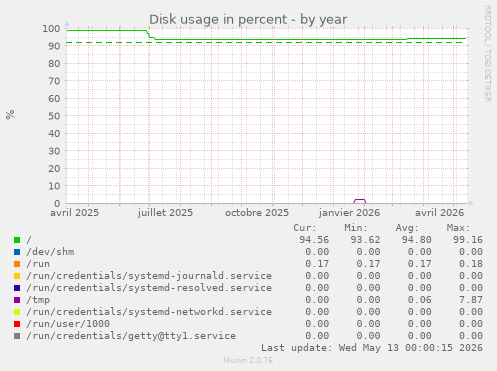
Task: Click the /tmp legend label
Action: (x=38, y=300)
